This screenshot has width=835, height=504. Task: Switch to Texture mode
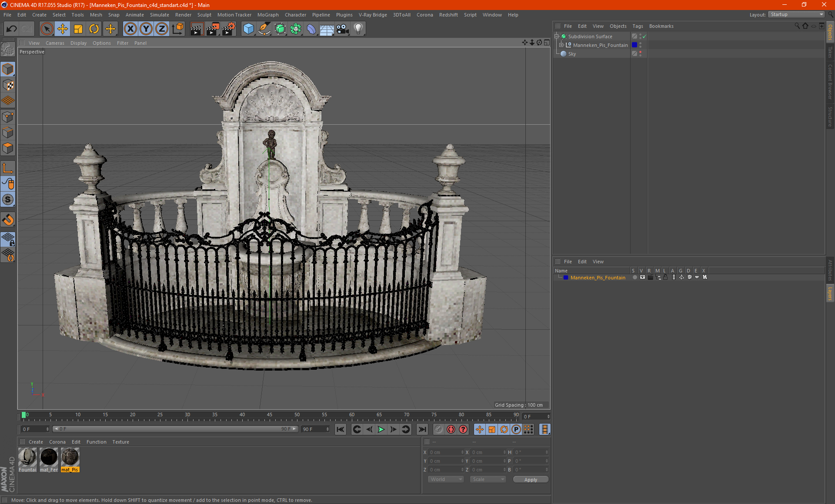point(8,85)
